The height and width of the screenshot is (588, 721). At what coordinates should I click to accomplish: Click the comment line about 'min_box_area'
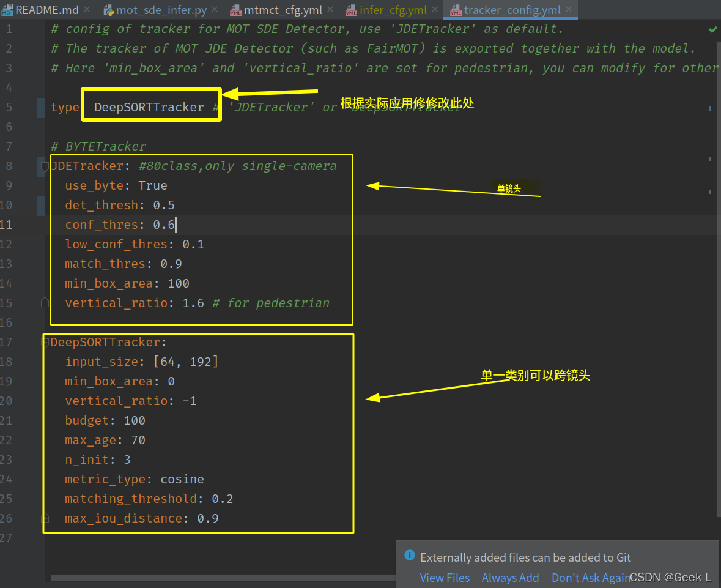385,68
